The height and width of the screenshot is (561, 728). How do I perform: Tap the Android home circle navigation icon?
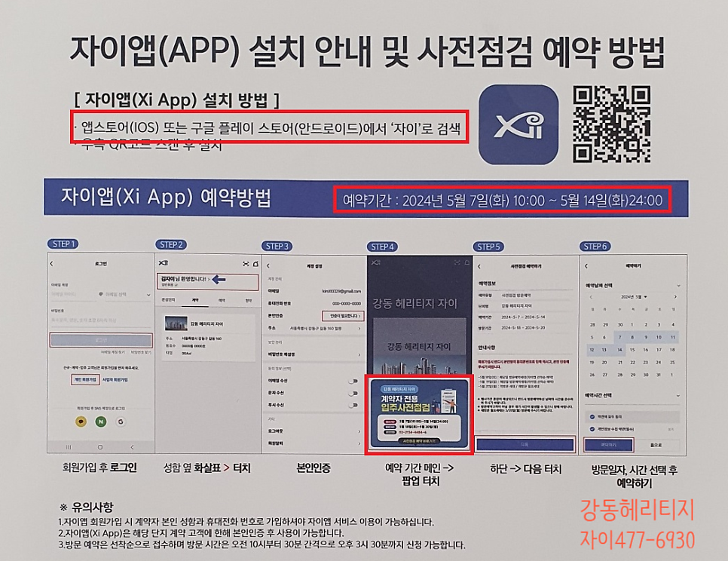click(x=99, y=447)
